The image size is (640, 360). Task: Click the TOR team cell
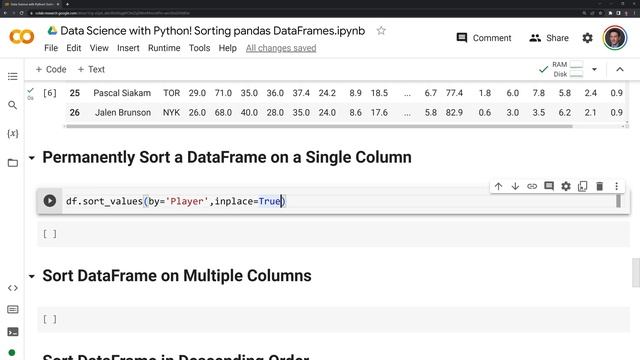tap(171, 93)
